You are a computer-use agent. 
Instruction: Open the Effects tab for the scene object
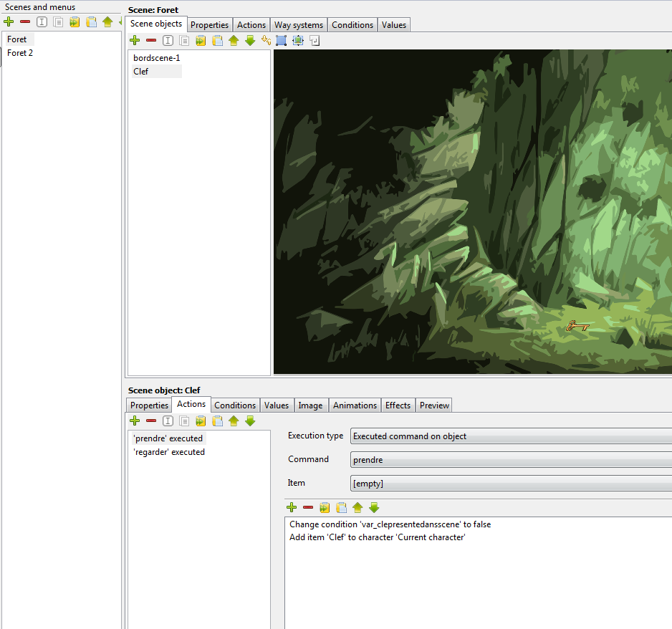(x=398, y=405)
